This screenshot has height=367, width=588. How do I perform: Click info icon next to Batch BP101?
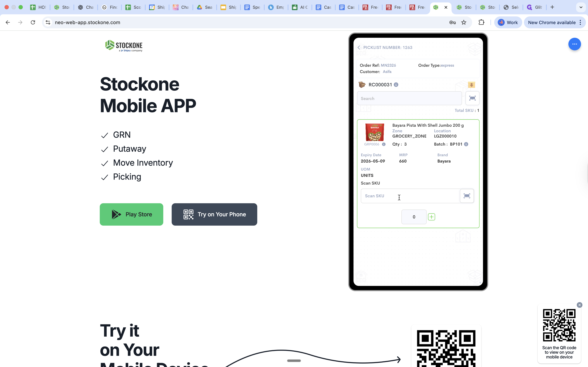(x=466, y=144)
